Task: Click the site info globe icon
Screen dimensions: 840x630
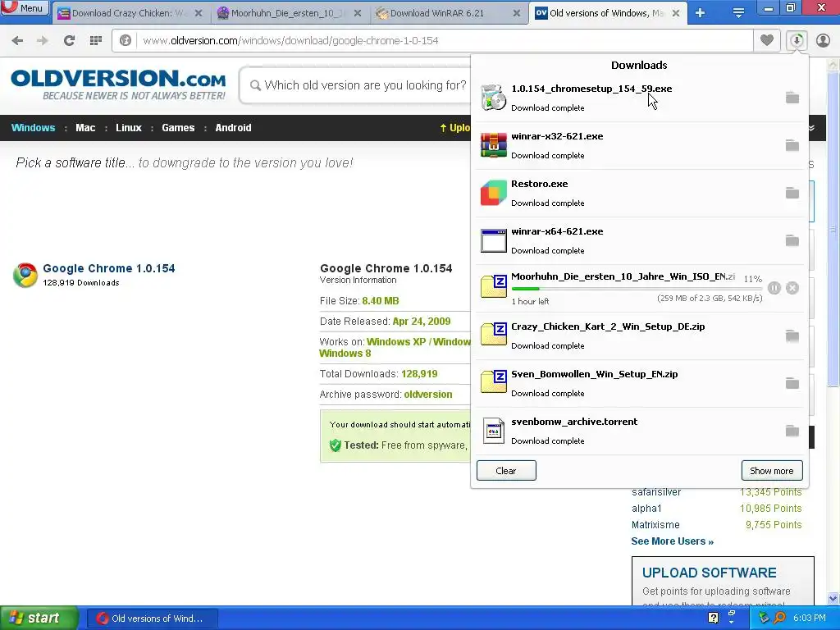Action: 126,41
